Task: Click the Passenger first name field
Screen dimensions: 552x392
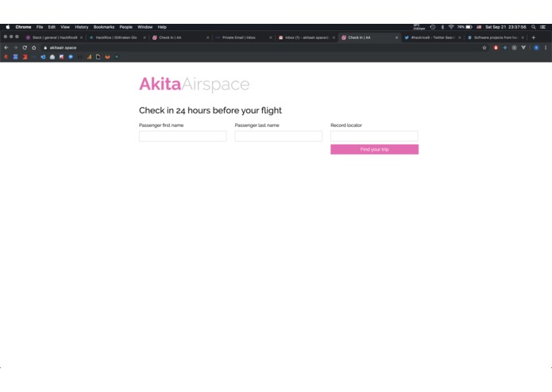Action: (x=183, y=136)
